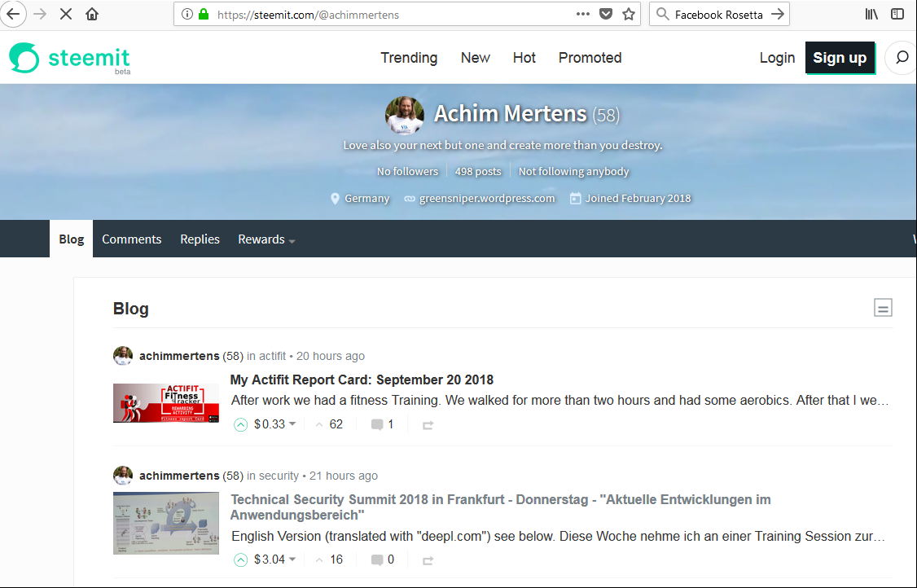Resteem the Actifit Report Card post
917x588 pixels.
(428, 425)
